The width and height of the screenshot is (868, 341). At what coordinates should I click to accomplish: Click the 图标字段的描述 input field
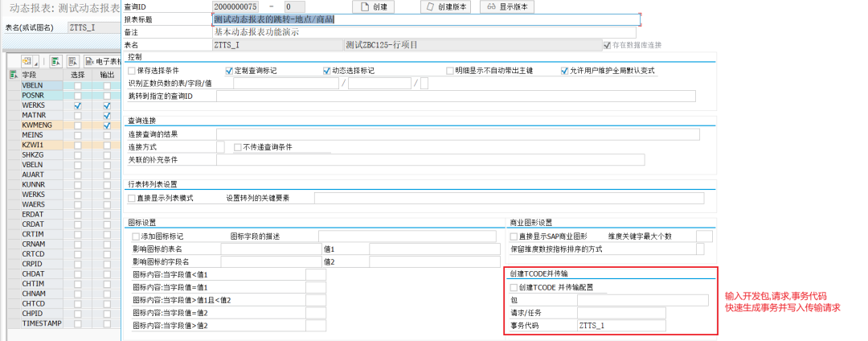point(407,236)
